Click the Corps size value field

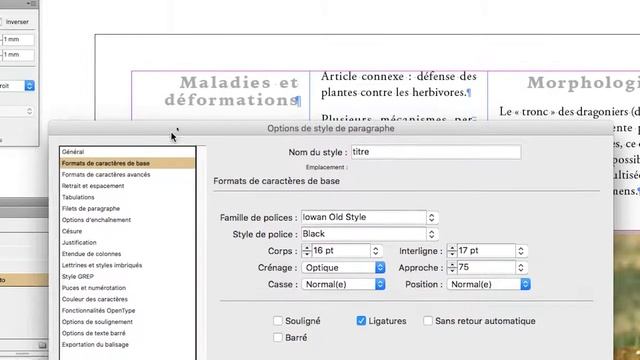pyautogui.click(x=341, y=251)
